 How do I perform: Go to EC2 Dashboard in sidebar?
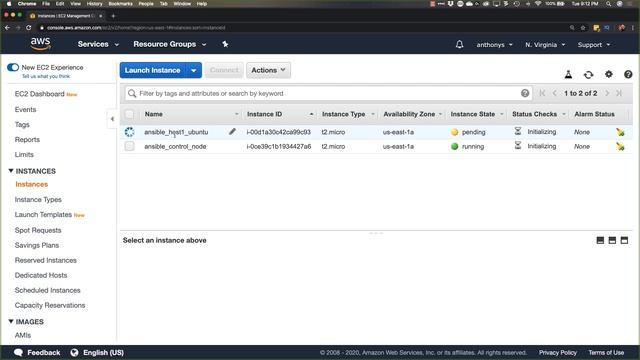coord(40,94)
